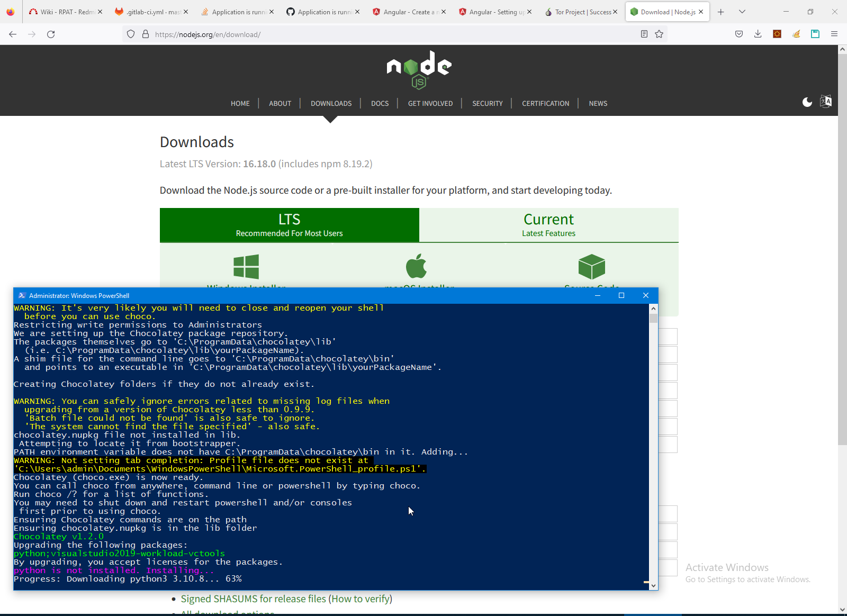Click the 'python;visualstudio2019-workload-vctools' line
The image size is (847, 616).
[119, 554]
